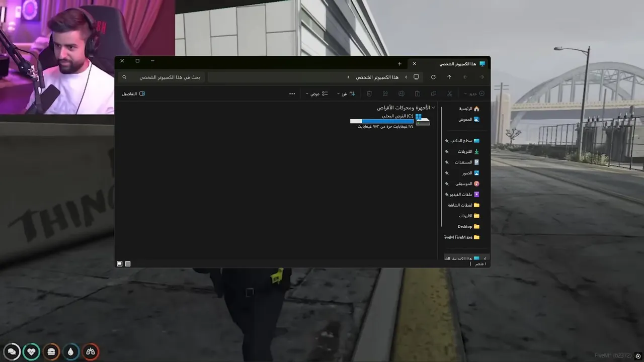Viewport: 644px width, 362px height.
Task: Open Home (الرئيسية) in Explorer sidebar
Action: [468, 109]
